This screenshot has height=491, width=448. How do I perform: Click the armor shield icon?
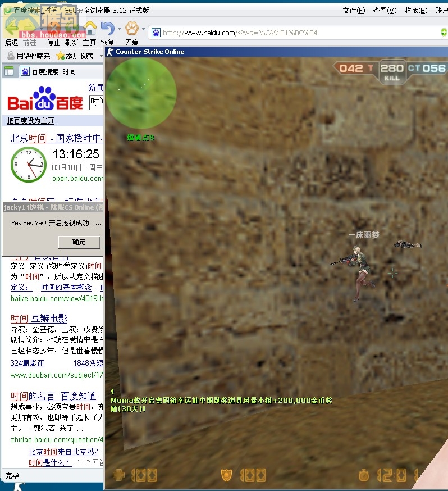(x=226, y=475)
